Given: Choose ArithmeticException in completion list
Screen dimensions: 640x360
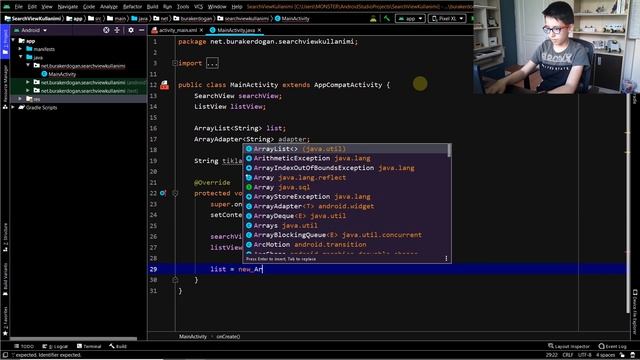Looking at the screenshot, I should tap(346, 158).
